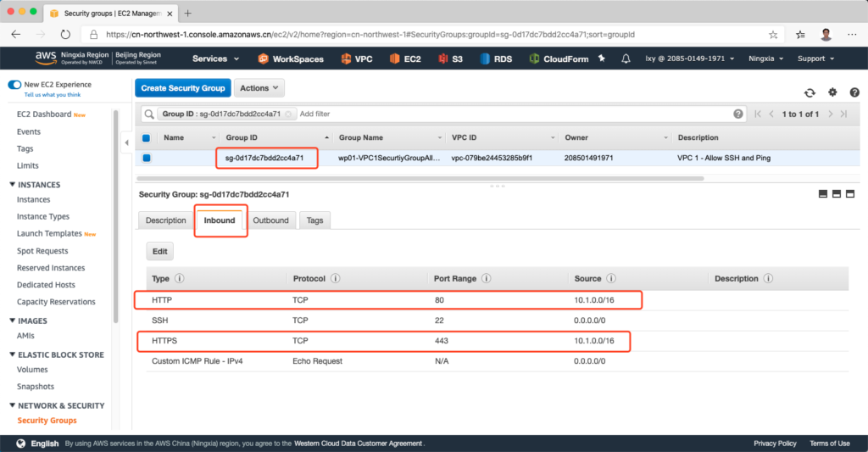Screen dimensions: 868x452
Task: Switch to the Outbound tab
Action: pos(270,220)
